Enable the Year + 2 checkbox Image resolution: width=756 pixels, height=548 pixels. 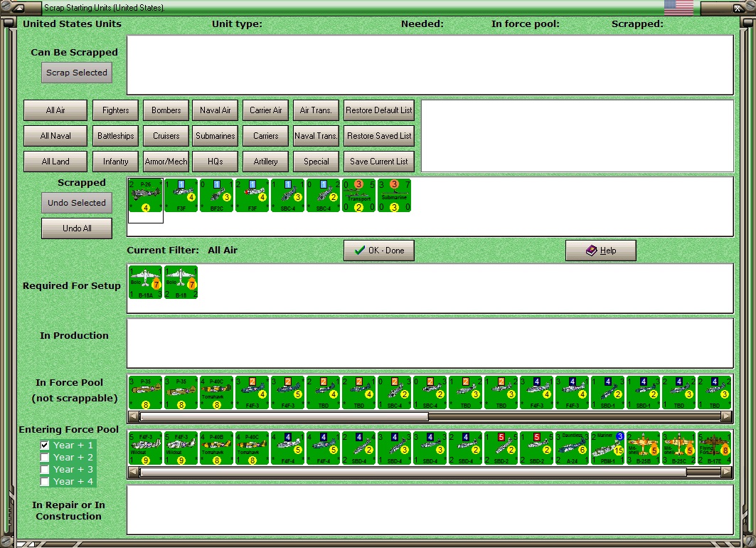[45, 457]
